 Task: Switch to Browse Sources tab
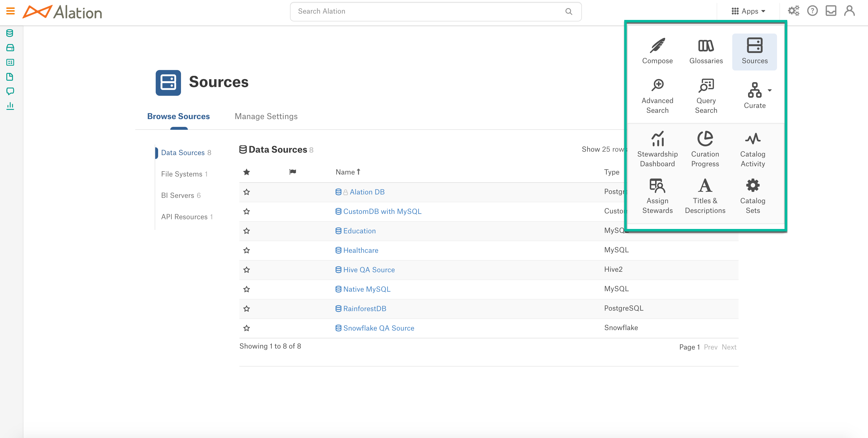(x=179, y=116)
